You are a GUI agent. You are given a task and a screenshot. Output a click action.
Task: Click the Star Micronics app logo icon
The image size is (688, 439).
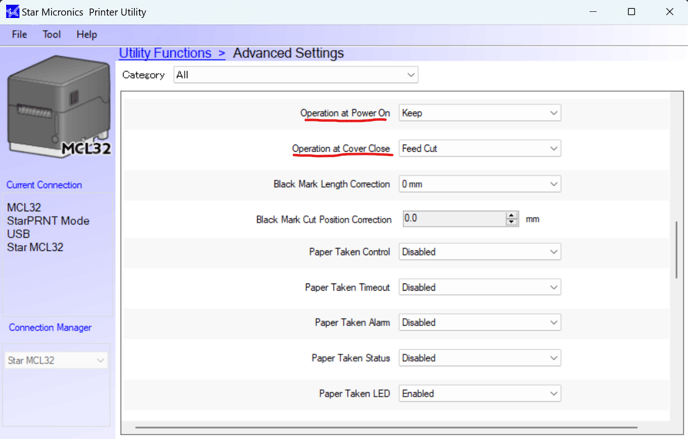[11, 12]
